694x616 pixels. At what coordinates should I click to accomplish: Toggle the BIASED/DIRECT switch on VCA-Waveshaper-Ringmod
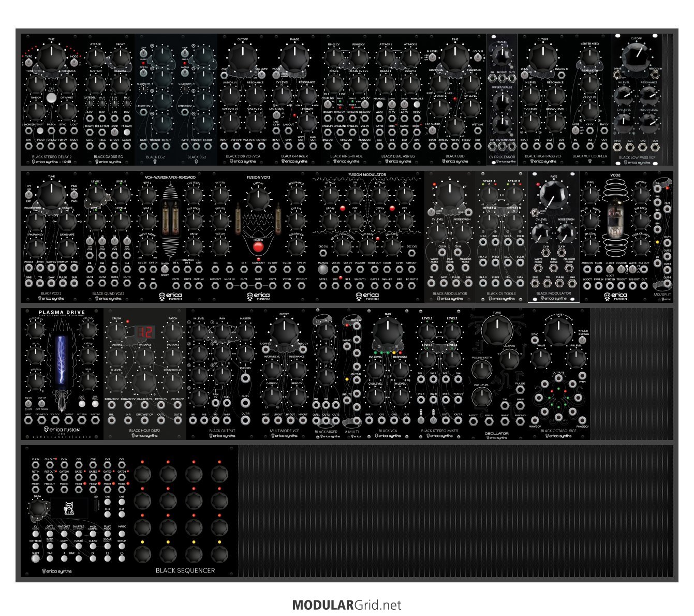[165, 270]
